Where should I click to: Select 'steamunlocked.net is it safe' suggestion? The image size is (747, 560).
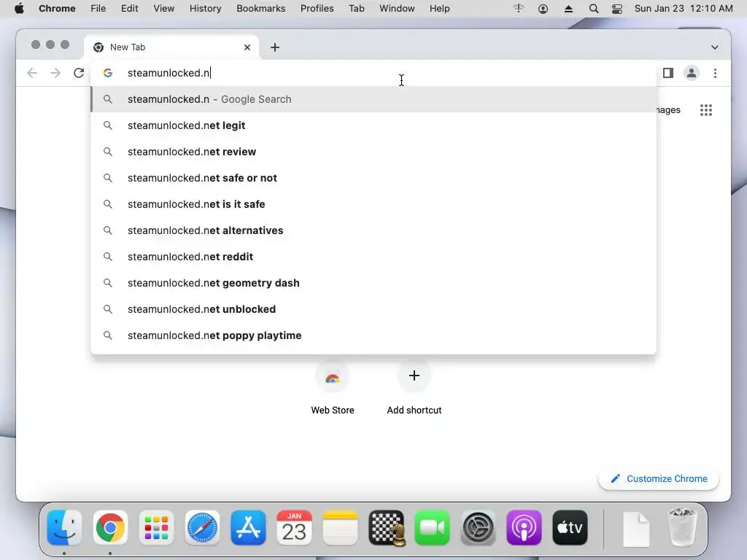(x=373, y=204)
